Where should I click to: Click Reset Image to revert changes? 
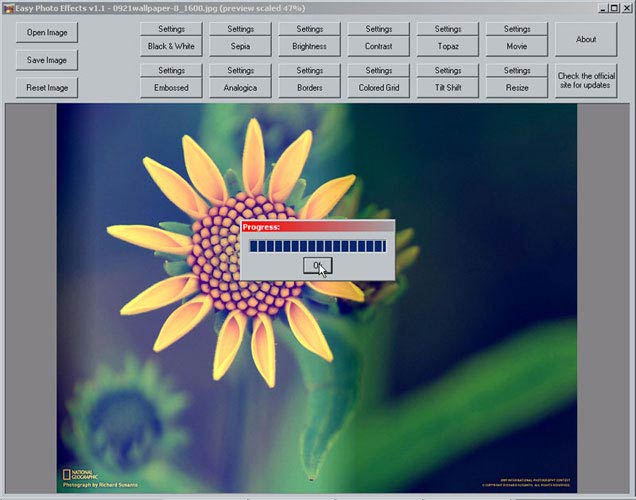47,87
